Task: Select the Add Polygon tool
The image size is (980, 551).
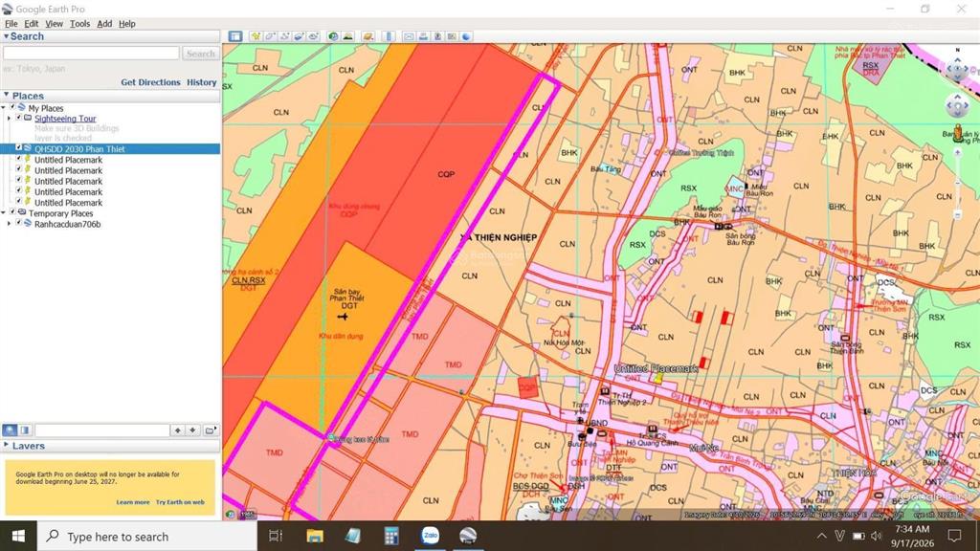Action: [x=270, y=36]
